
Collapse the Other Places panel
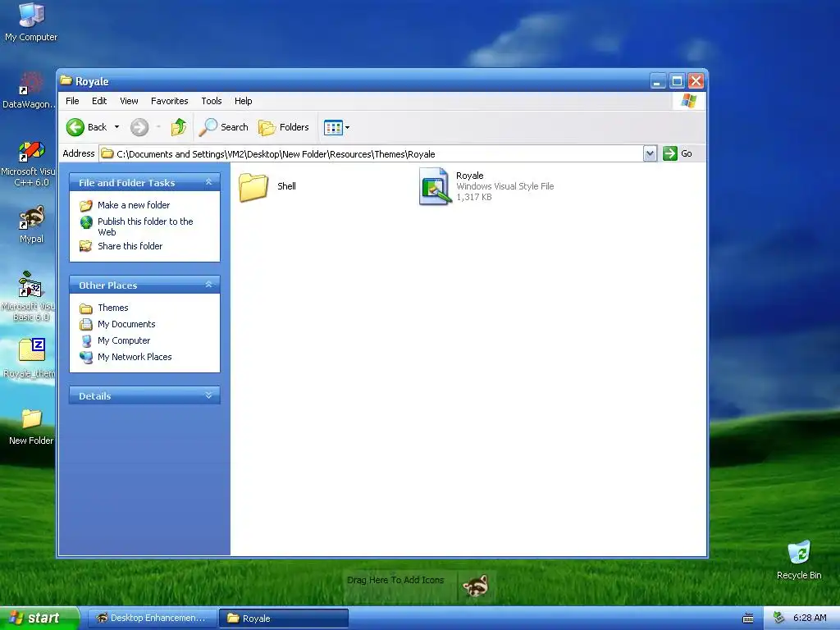tap(209, 285)
